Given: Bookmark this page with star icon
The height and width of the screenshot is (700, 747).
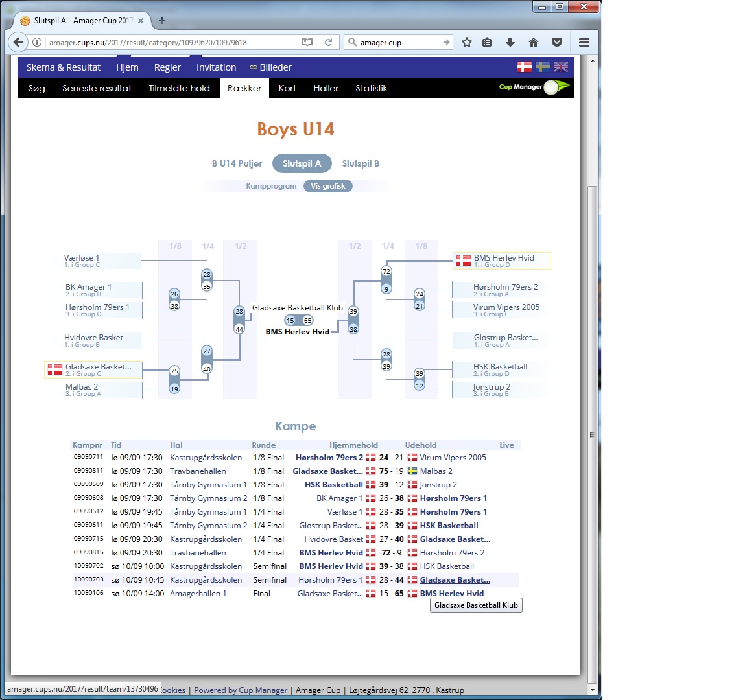Looking at the screenshot, I should pos(467,42).
